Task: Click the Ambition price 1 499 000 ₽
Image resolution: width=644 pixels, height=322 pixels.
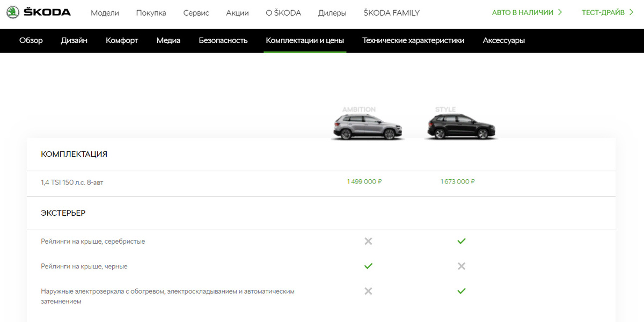Action: pos(364,181)
